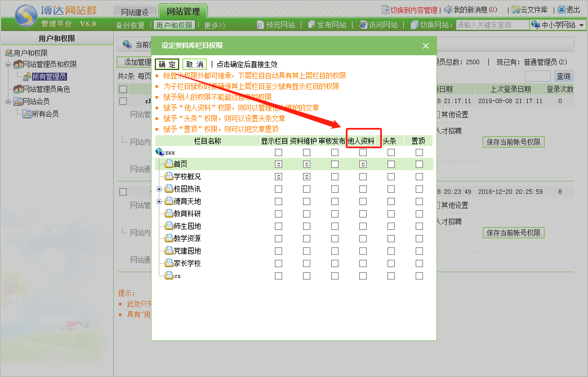Viewport: 588px width, 377px height.
Task: Expand the 校园热讯 column node
Action: [x=159, y=189]
